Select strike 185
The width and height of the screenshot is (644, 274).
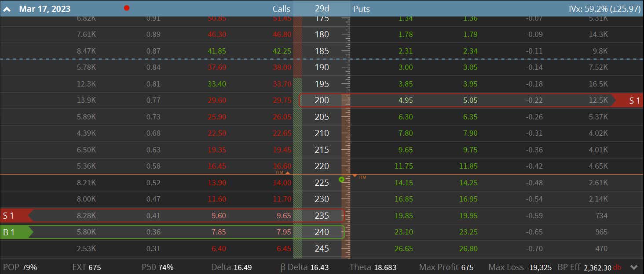(x=322, y=51)
